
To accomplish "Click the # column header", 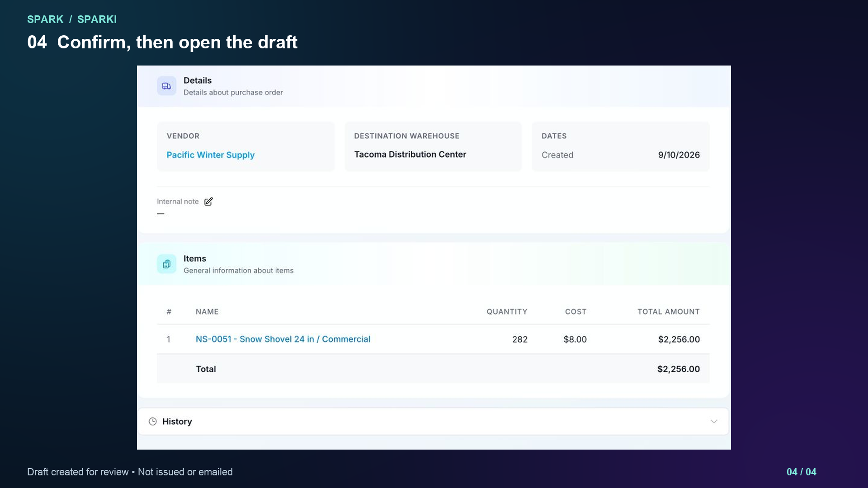I will (169, 312).
